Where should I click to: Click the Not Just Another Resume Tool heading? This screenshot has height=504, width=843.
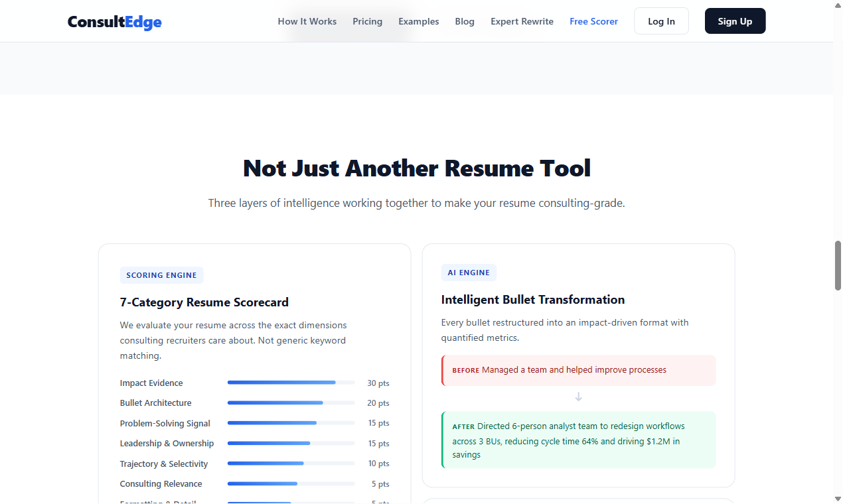(417, 168)
